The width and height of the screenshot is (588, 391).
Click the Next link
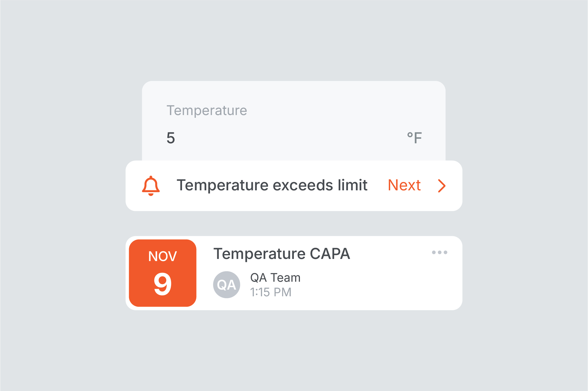click(x=404, y=185)
